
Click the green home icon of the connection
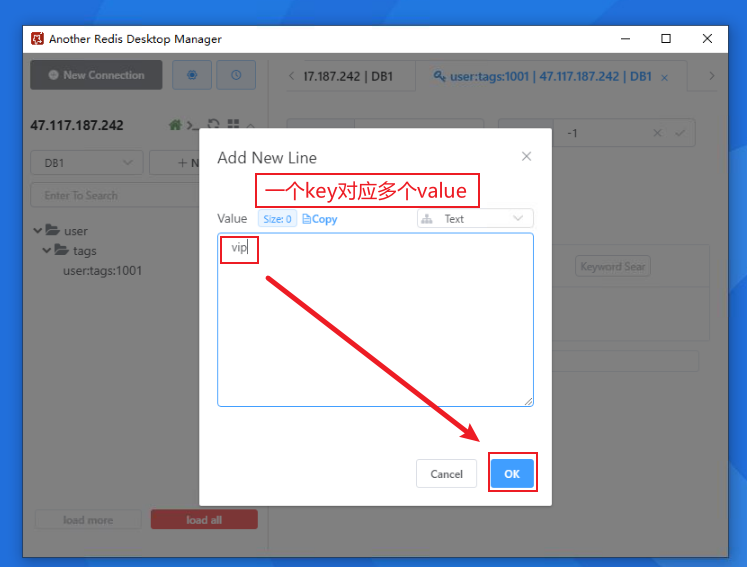point(175,125)
